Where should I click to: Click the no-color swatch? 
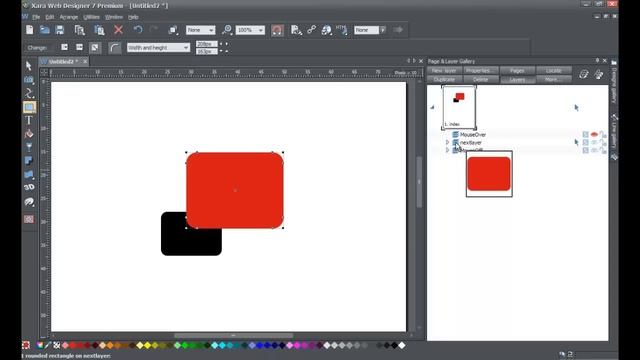(57, 345)
